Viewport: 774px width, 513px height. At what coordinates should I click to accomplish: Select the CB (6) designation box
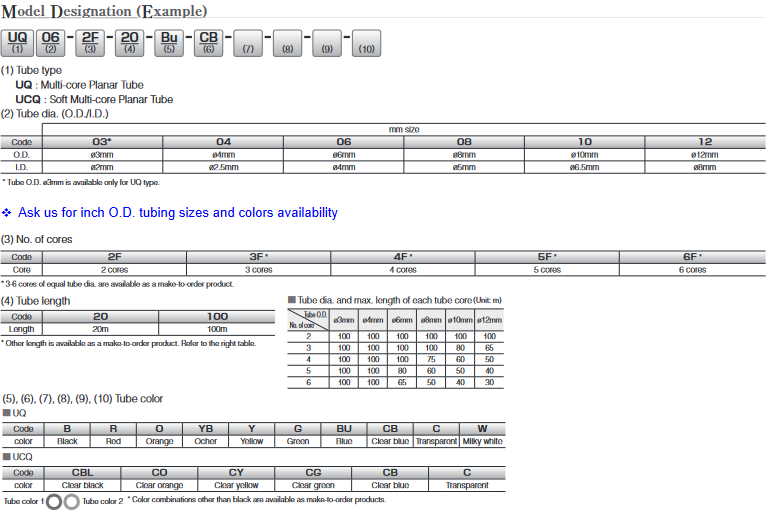tap(208, 43)
